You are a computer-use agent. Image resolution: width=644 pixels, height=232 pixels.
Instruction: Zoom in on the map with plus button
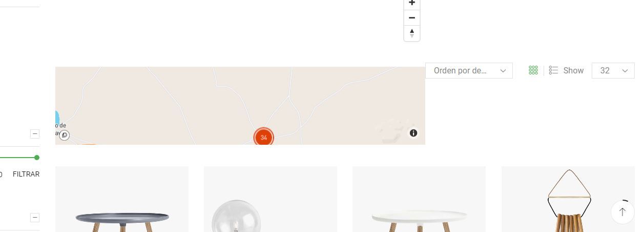pos(412,4)
